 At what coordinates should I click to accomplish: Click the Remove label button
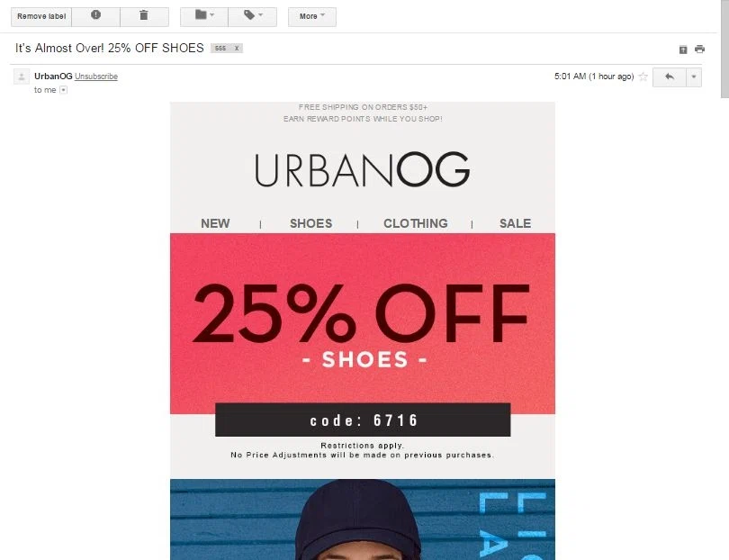(x=41, y=16)
